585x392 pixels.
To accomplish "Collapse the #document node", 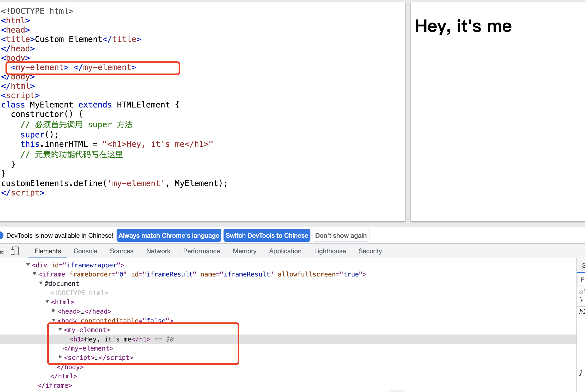I will 41,283.
